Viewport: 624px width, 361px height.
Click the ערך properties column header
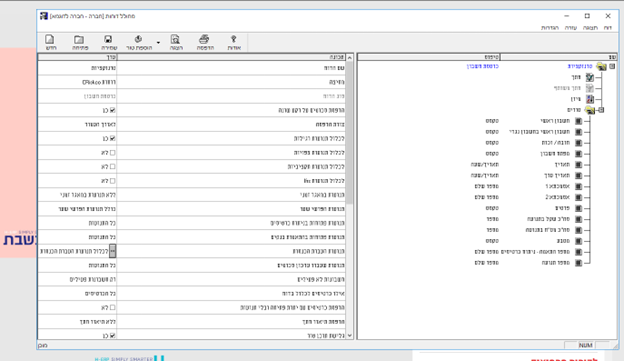(x=78, y=57)
